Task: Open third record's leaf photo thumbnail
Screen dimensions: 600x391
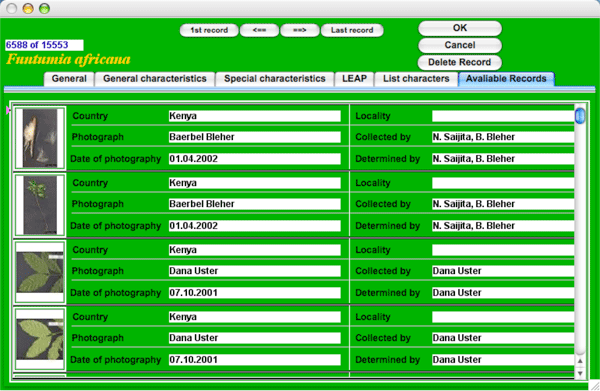Action: 40,272
